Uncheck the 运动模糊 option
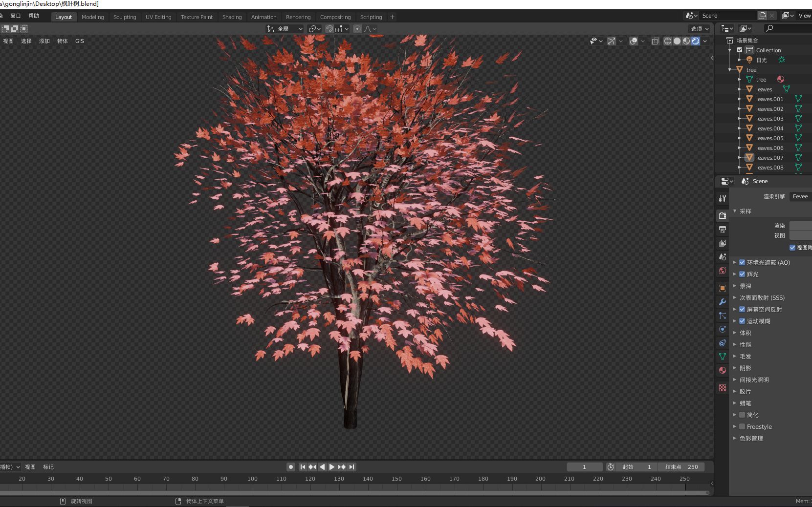Image resolution: width=812 pixels, height=507 pixels. tap(741, 321)
